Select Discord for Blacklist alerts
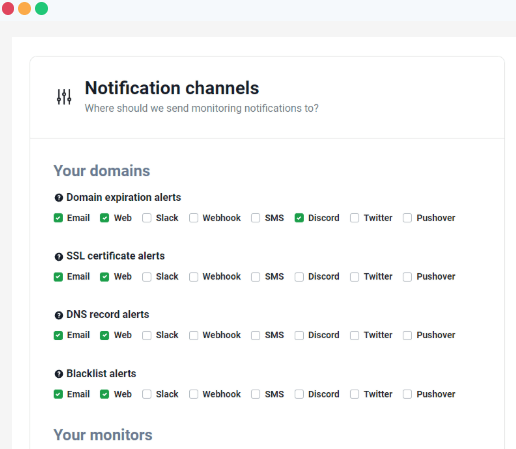Image resolution: width=516 pixels, height=449 pixels. tap(299, 394)
